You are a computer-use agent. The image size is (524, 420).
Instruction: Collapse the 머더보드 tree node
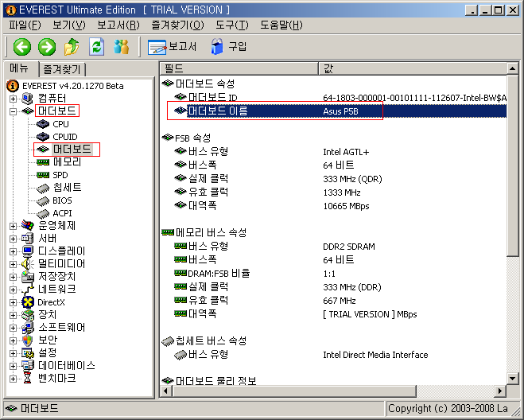(x=13, y=111)
